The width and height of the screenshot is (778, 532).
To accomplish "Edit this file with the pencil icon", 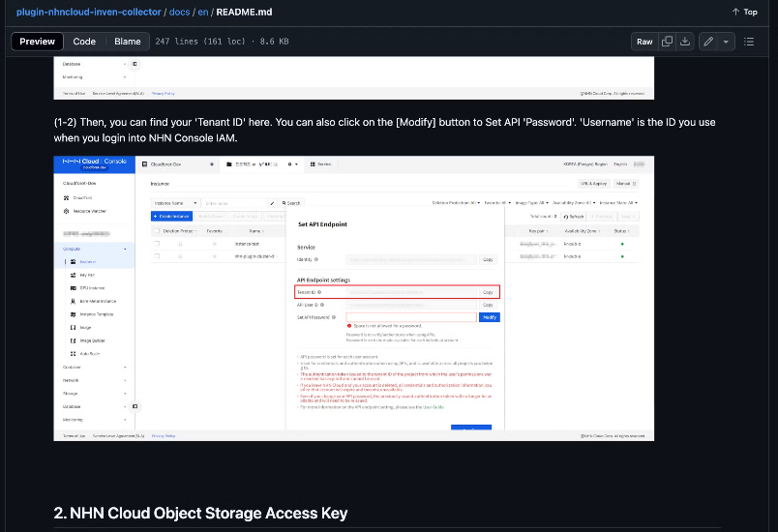I will pos(708,42).
